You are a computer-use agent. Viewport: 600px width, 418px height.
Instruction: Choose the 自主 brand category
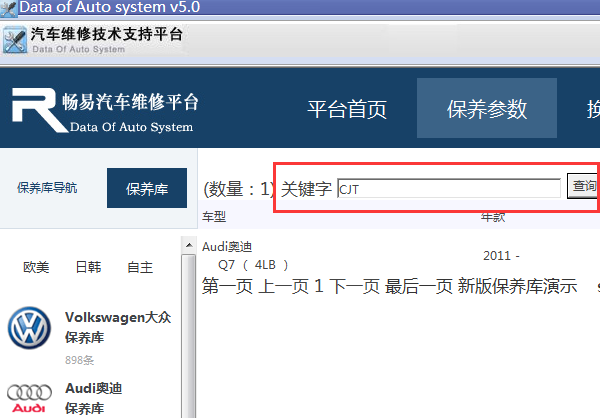pyautogui.click(x=140, y=267)
